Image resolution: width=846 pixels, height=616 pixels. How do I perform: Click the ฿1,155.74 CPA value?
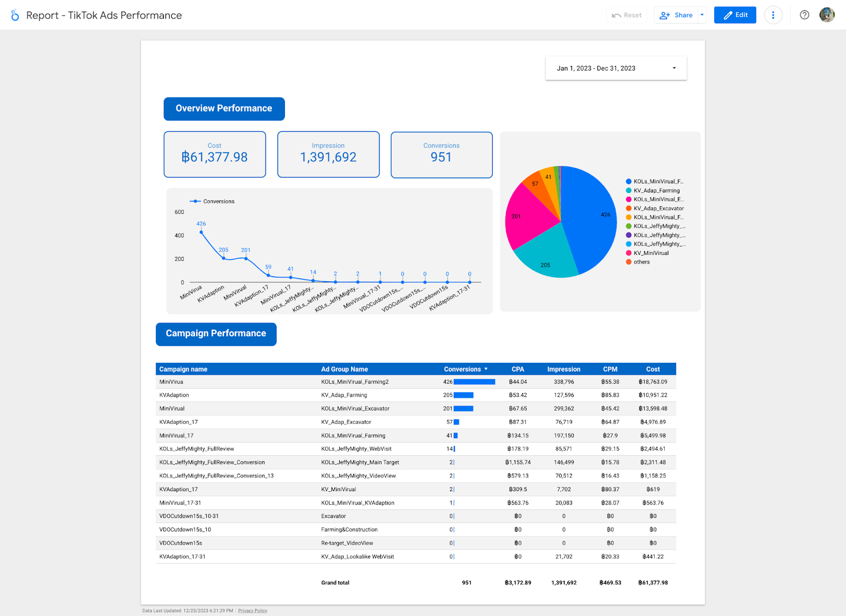[x=518, y=462]
